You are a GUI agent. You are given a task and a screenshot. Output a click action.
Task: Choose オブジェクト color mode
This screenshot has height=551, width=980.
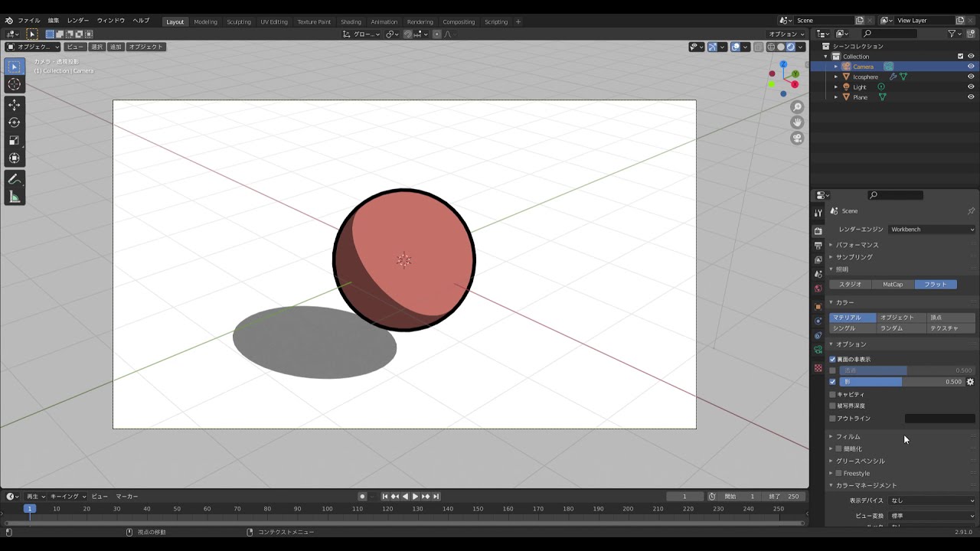900,318
